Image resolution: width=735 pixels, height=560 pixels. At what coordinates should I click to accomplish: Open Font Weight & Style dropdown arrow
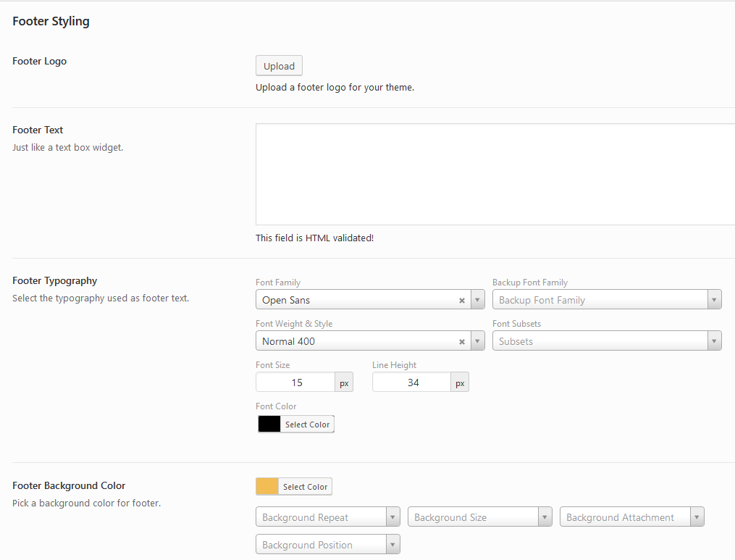point(478,341)
